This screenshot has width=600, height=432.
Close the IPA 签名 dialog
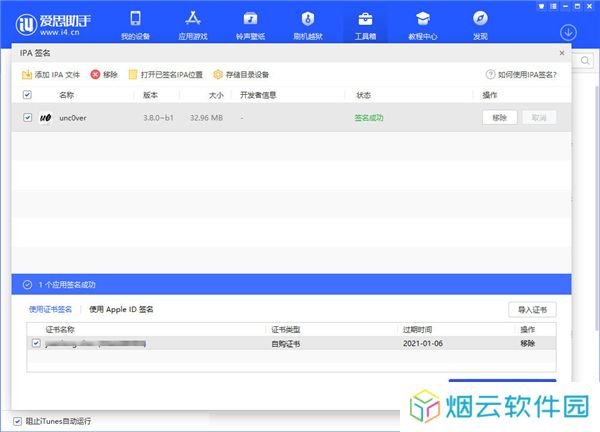click(x=562, y=53)
